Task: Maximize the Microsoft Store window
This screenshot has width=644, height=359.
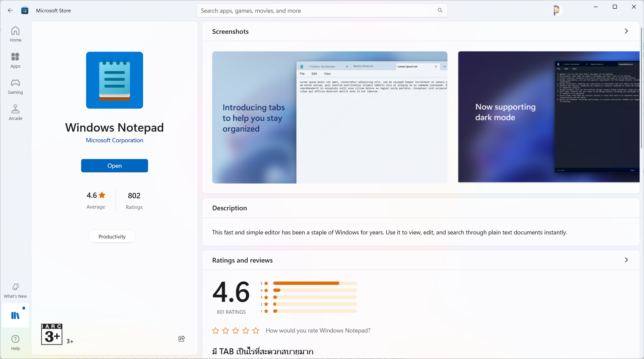Action: pyautogui.click(x=615, y=7)
